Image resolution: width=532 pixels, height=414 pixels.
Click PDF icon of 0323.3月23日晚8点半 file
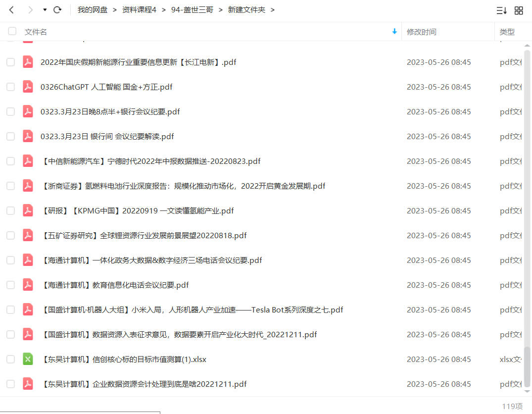point(28,111)
